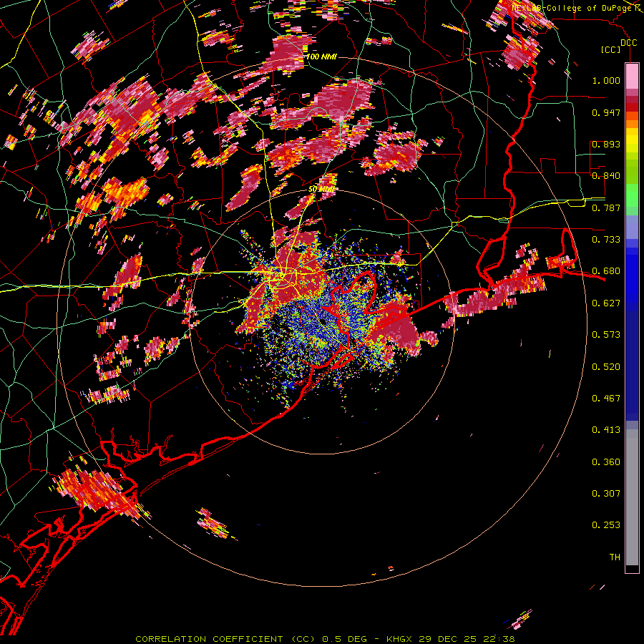Click the 0.840 legend value
The image size is (644, 644).
pos(606,176)
